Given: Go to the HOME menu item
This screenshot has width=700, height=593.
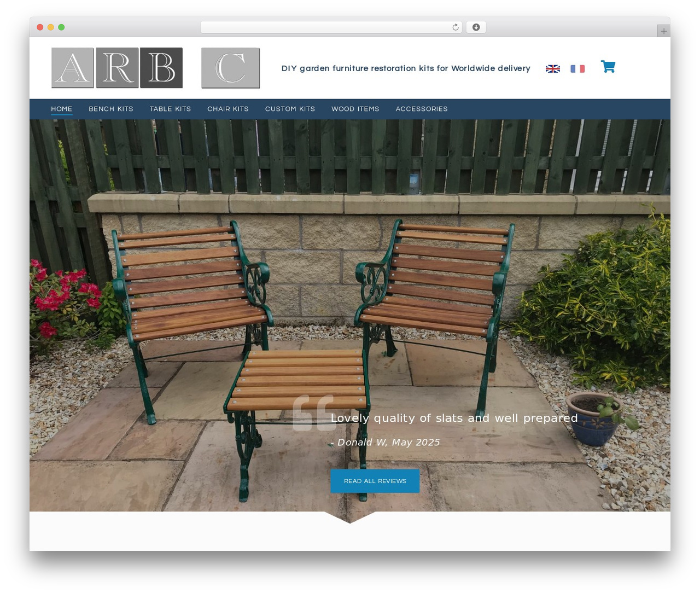Looking at the screenshot, I should [x=62, y=109].
